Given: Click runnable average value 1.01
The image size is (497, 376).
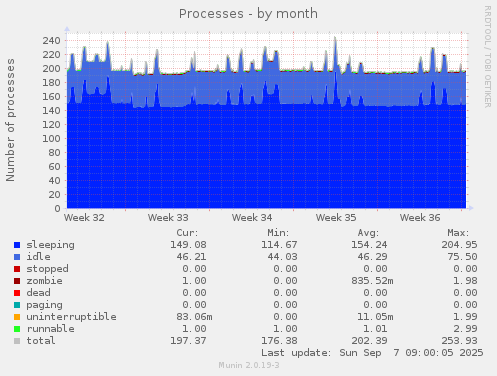Looking at the screenshot, I should click(375, 329).
